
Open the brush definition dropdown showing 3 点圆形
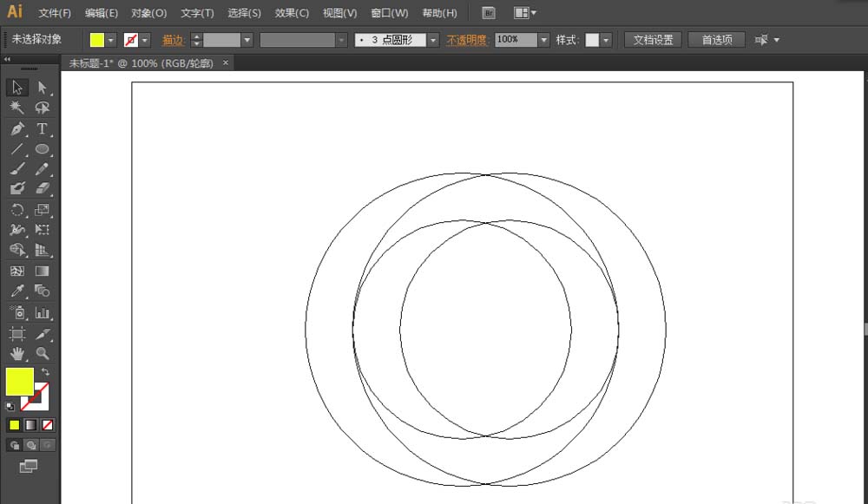[x=433, y=40]
